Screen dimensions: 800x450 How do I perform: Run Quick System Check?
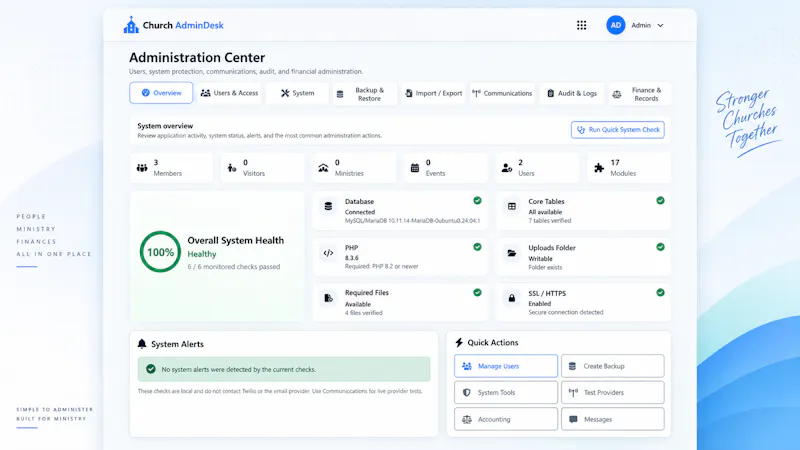[x=618, y=130]
